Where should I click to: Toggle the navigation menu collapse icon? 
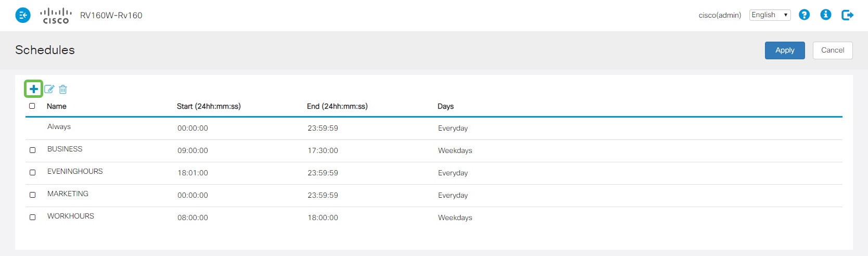23,16
